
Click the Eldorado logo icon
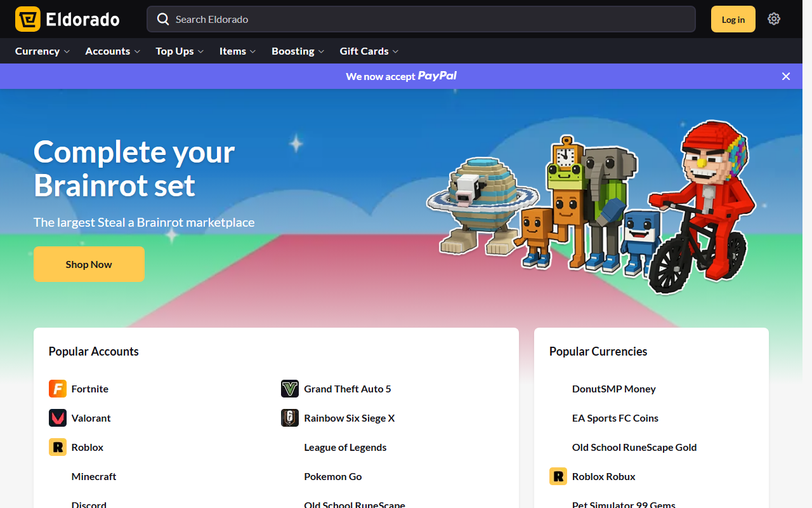point(28,19)
